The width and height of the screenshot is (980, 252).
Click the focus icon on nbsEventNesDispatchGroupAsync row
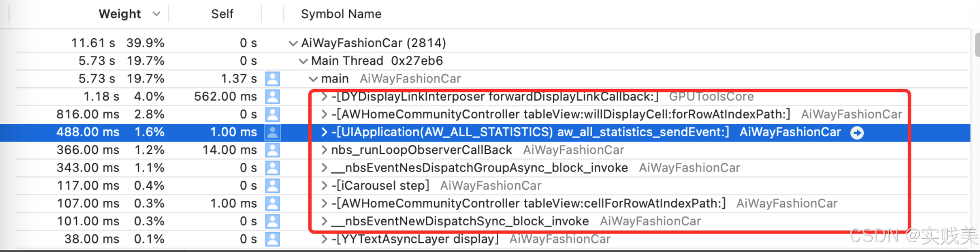coord(273,168)
